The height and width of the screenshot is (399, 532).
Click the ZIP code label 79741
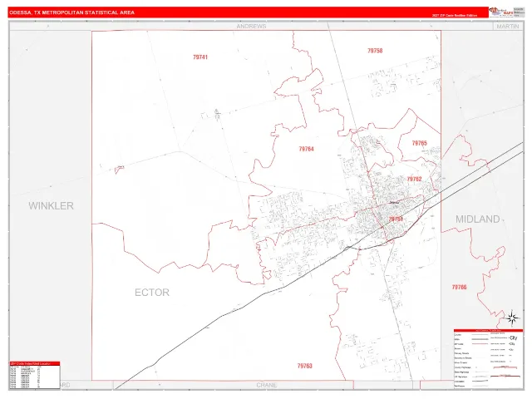200,57
